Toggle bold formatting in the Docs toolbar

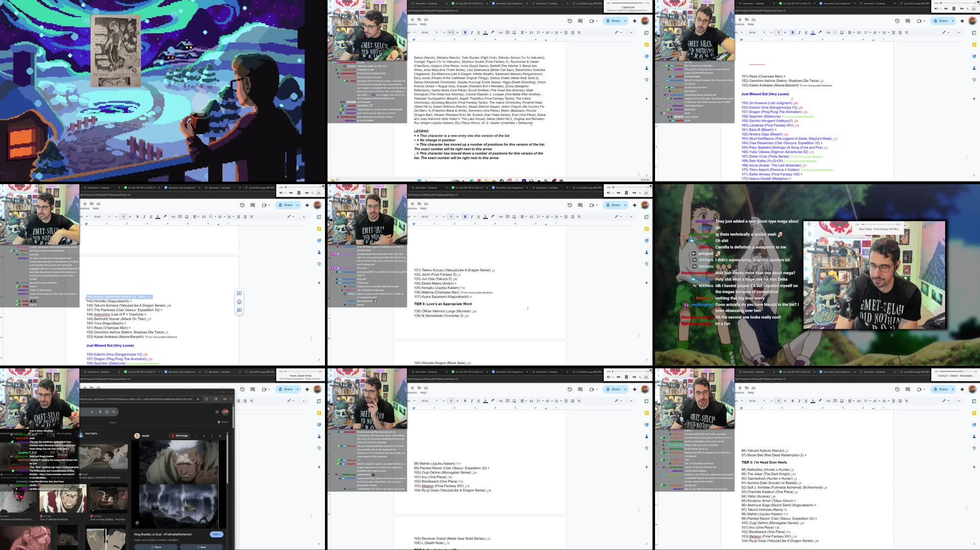click(465, 32)
